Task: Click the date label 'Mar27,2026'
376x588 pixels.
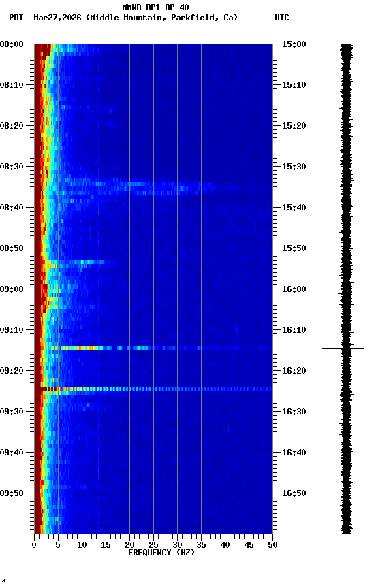Action: (x=57, y=18)
